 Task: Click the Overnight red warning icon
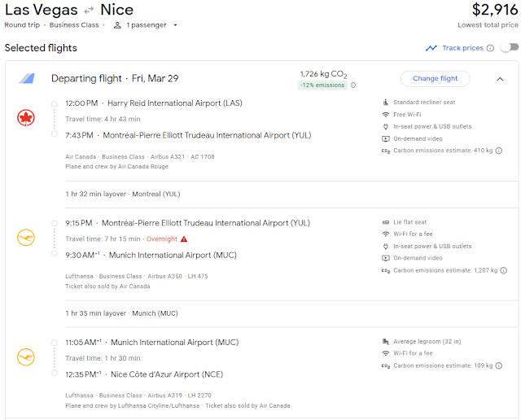tap(184, 239)
